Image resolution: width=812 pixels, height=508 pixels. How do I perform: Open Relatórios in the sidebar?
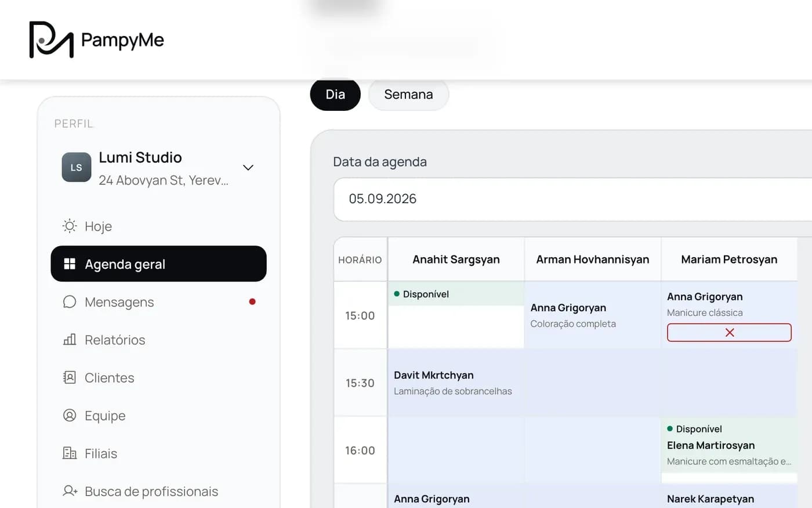click(x=158, y=340)
